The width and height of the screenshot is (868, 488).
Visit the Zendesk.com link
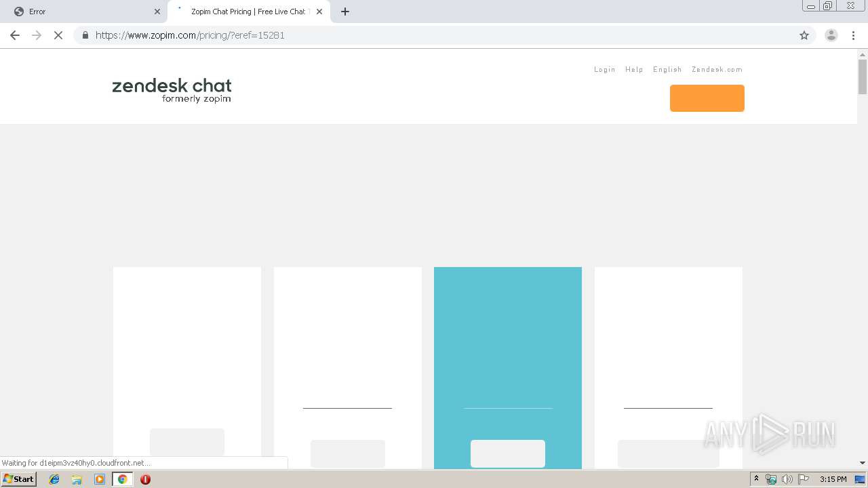tap(717, 70)
